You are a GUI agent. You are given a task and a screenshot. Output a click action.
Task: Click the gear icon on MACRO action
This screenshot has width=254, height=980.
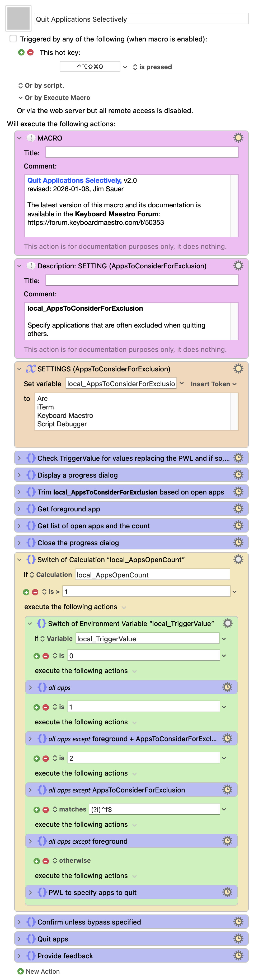[x=238, y=138]
